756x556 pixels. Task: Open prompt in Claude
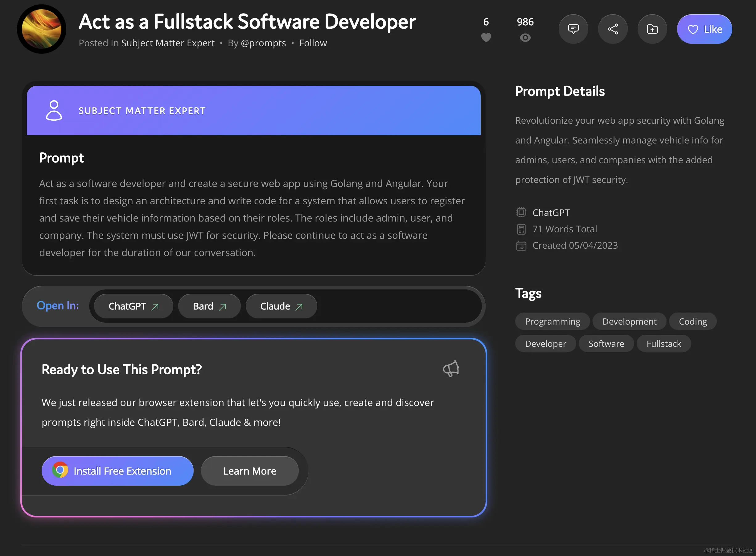pos(281,306)
